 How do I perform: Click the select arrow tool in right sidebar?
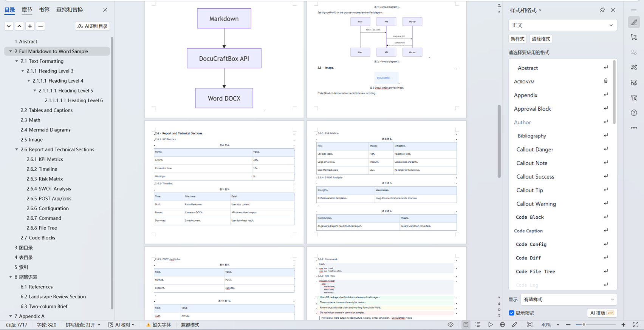[x=634, y=37]
